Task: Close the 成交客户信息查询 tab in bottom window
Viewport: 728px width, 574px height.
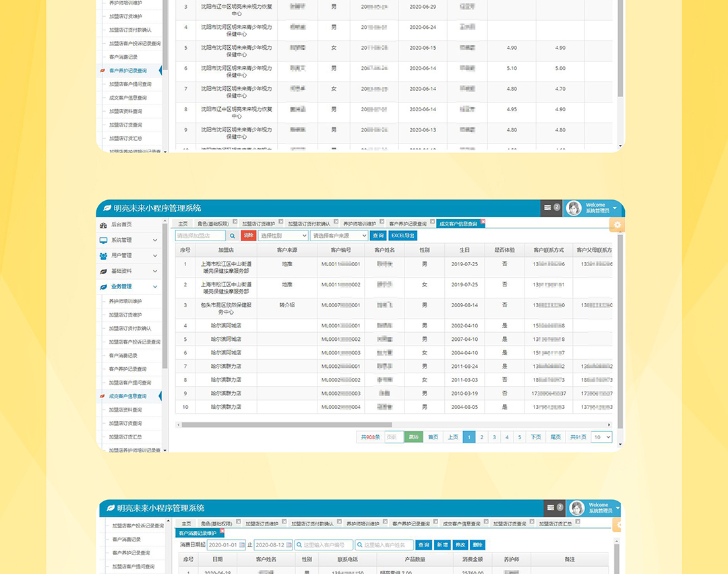Action: point(485,521)
